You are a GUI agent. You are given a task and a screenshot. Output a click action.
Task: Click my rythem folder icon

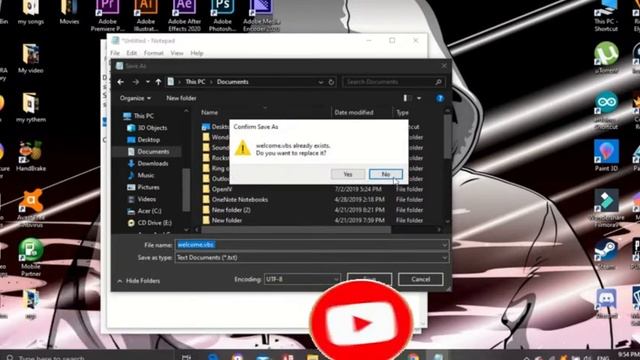(x=31, y=107)
